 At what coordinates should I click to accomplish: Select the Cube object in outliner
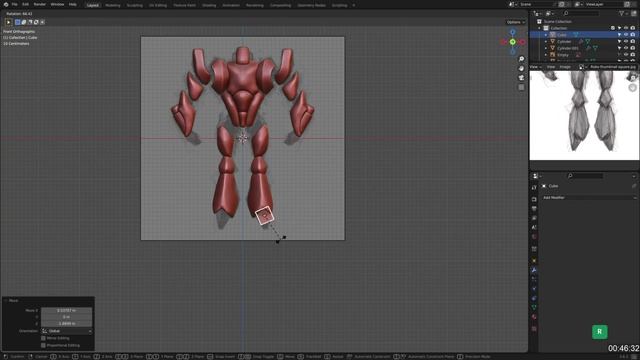tap(562, 35)
